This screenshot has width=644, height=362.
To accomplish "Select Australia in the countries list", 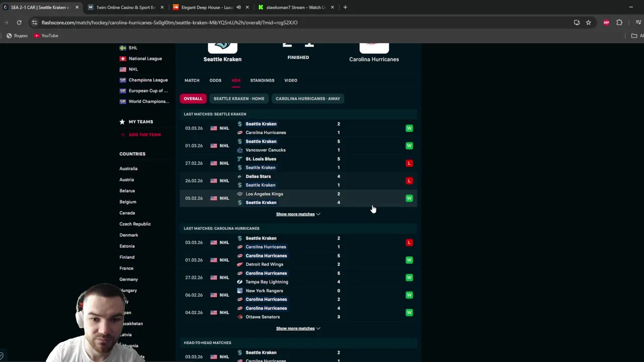I will pos(128,169).
